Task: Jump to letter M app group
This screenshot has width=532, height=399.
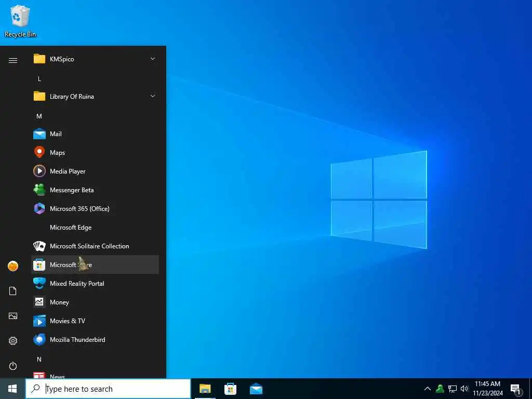Action: tap(39, 116)
